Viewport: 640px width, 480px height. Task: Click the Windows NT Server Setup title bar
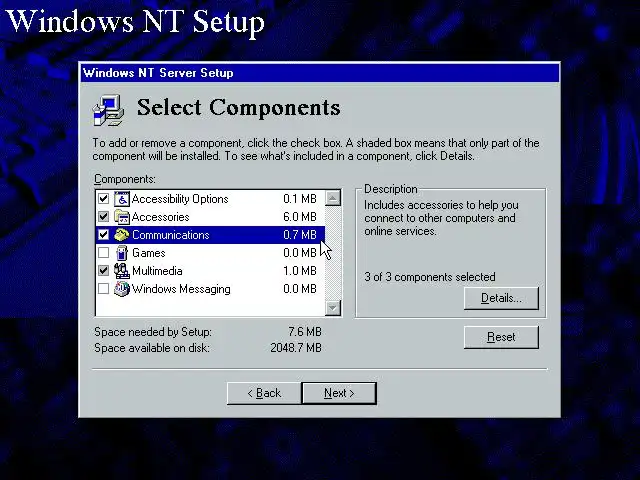click(320, 73)
